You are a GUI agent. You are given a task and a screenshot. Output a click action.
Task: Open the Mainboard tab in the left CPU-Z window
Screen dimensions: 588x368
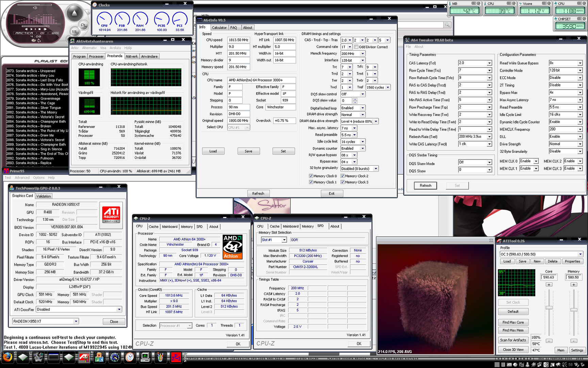(x=169, y=227)
